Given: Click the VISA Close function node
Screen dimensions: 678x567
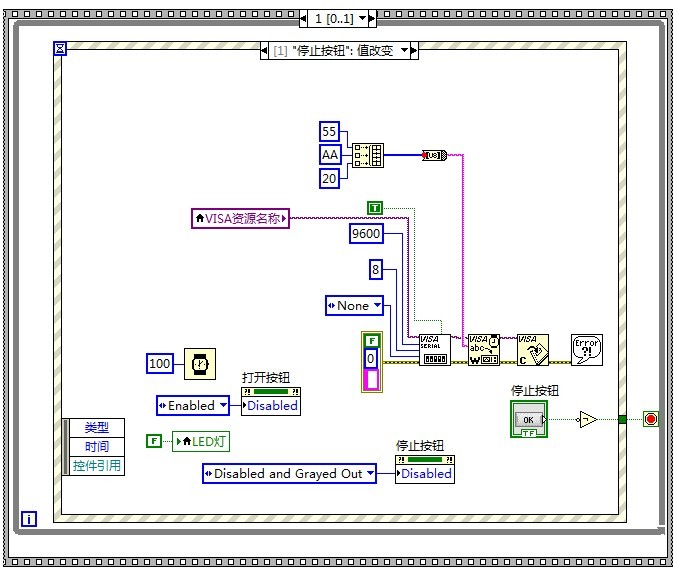Looking at the screenshot, I should click(x=532, y=349).
